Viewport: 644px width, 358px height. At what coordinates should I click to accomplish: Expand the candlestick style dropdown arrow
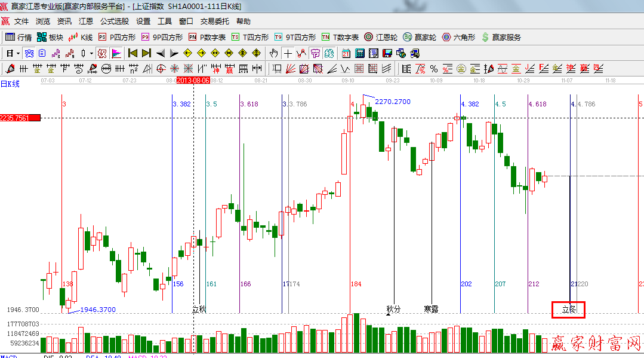click(91, 53)
